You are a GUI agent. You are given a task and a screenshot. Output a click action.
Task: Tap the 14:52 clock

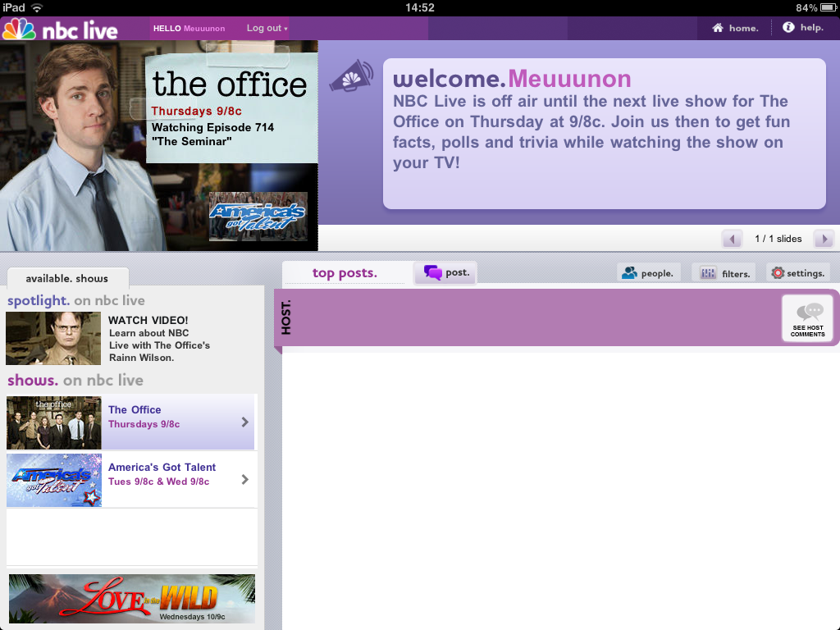pos(419,7)
